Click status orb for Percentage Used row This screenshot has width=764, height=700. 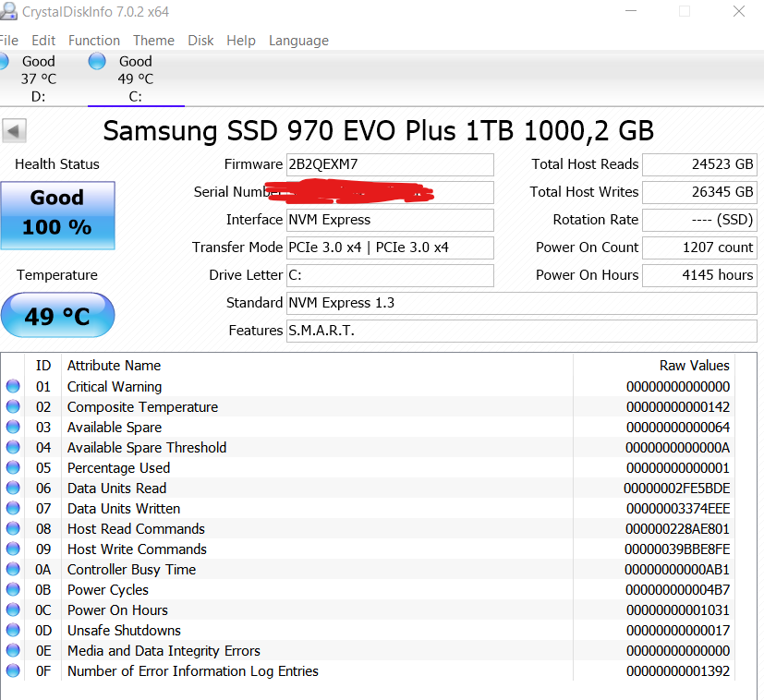[13, 467]
